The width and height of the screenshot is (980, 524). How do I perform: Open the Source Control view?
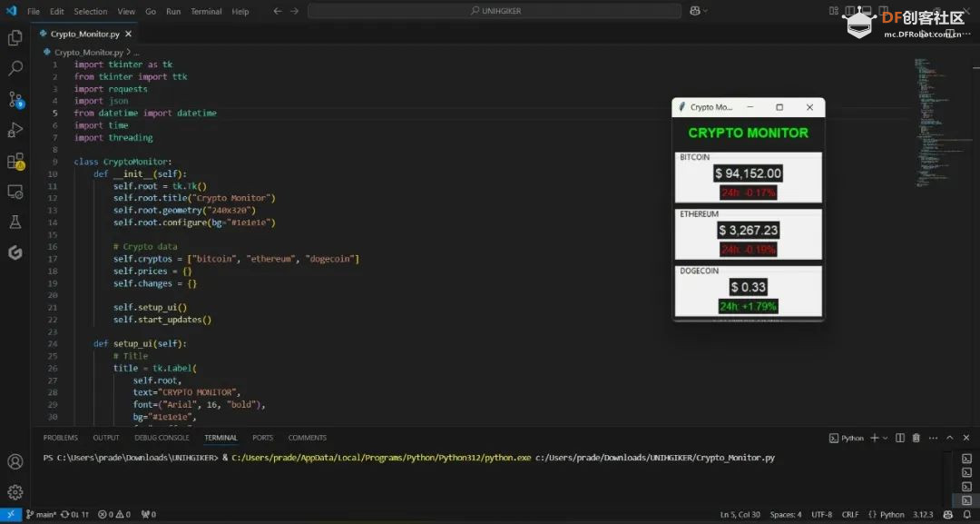click(15, 99)
